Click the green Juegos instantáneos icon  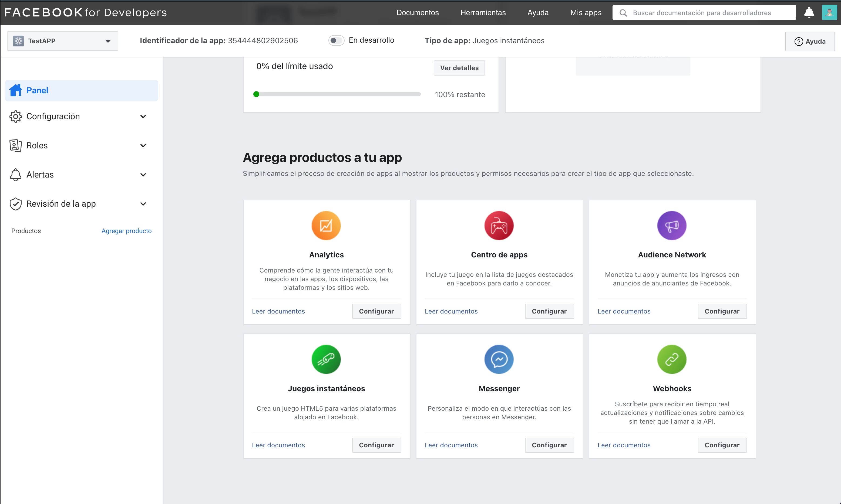click(326, 359)
